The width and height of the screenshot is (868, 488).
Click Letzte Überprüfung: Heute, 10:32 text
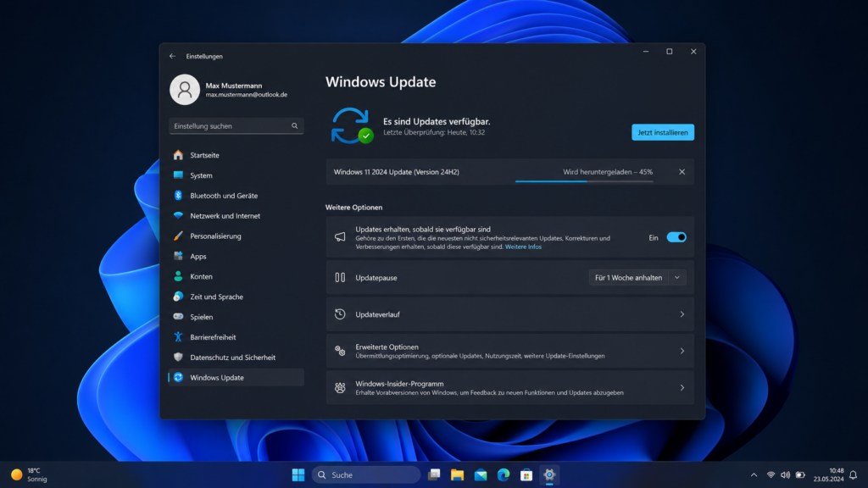click(x=434, y=132)
